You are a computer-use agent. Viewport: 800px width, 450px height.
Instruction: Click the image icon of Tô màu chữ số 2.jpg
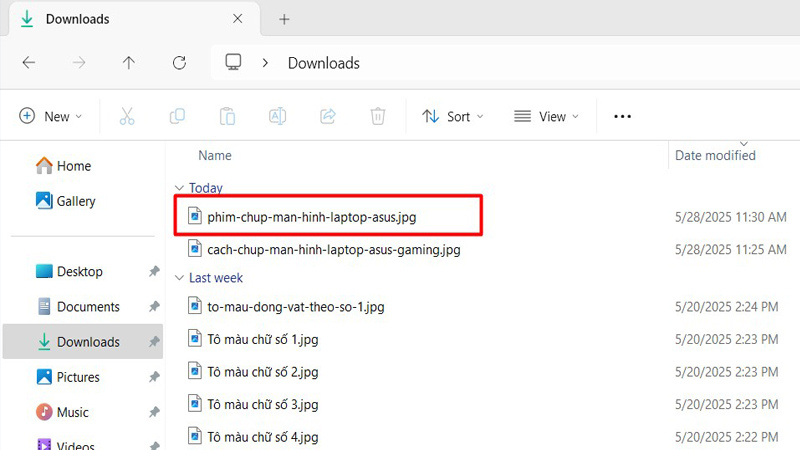coord(194,371)
